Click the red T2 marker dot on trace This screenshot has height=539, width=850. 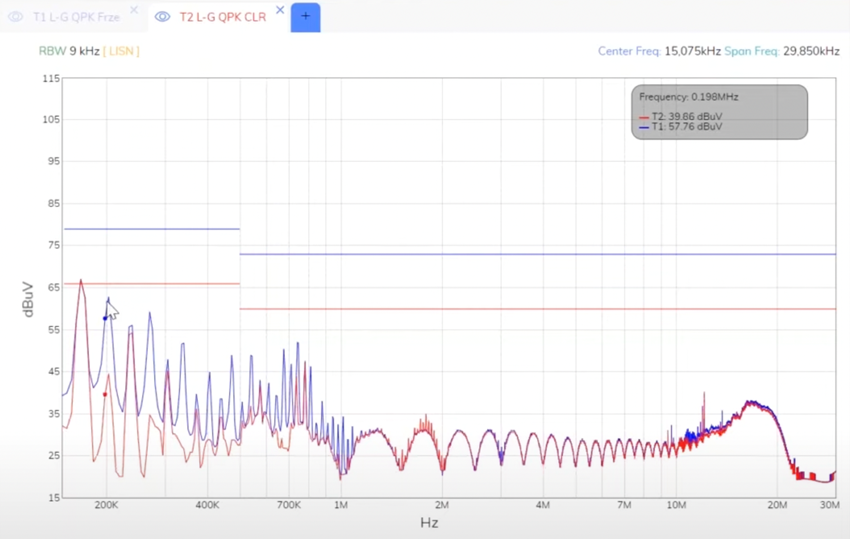coord(105,394)
